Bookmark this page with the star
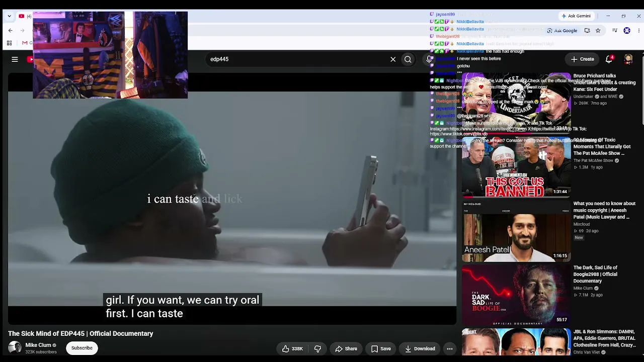644x362 pixels. pyautogui.click(x=598, y=31)
